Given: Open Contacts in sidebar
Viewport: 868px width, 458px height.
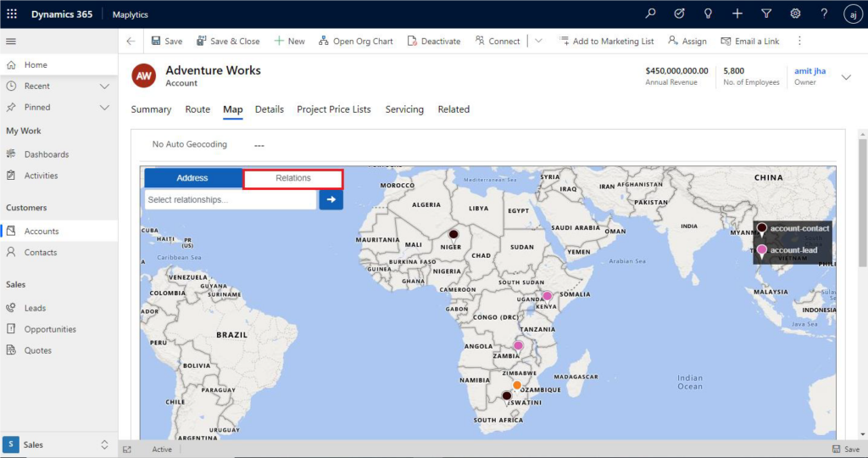Looking at the screenshot, I should click(x=58, y=252).
